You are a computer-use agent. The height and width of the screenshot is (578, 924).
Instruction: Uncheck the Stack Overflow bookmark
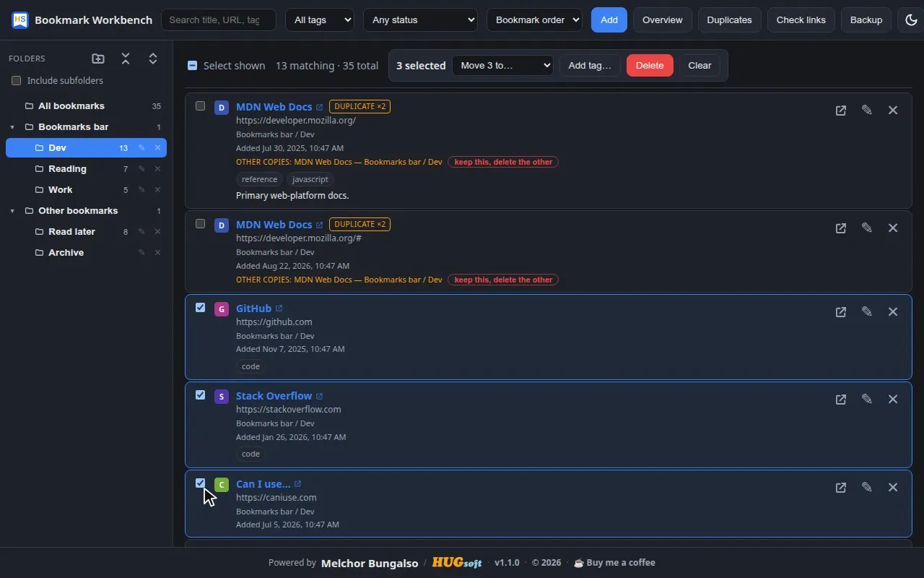click(x=201, y=395)
